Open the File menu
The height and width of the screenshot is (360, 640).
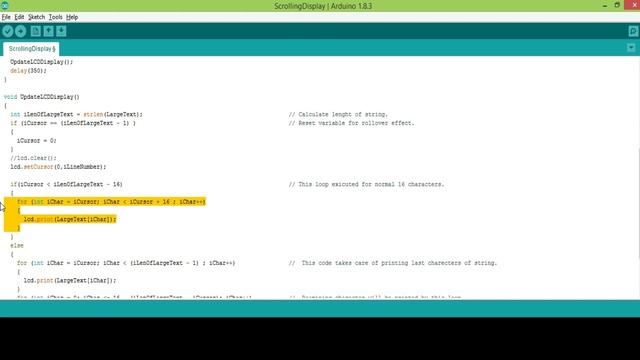6,17
